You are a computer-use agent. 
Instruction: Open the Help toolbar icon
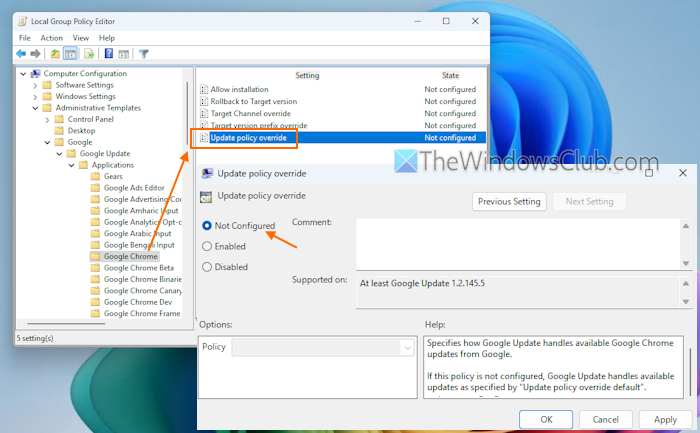(x=108, y=54)
